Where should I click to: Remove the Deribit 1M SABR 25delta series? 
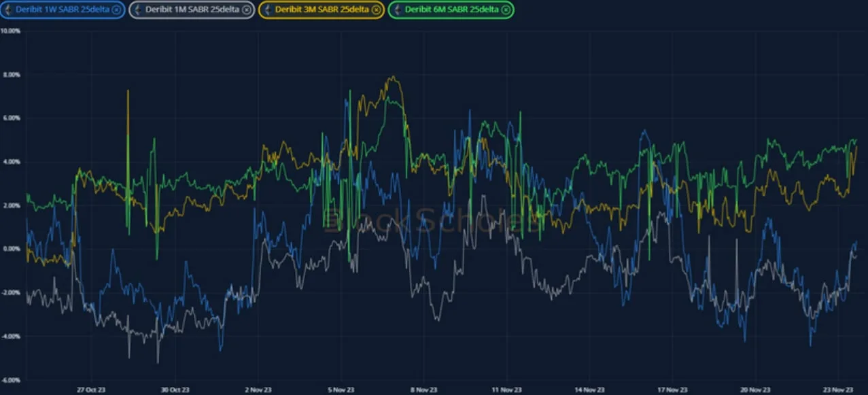click(x=245, y=10)
